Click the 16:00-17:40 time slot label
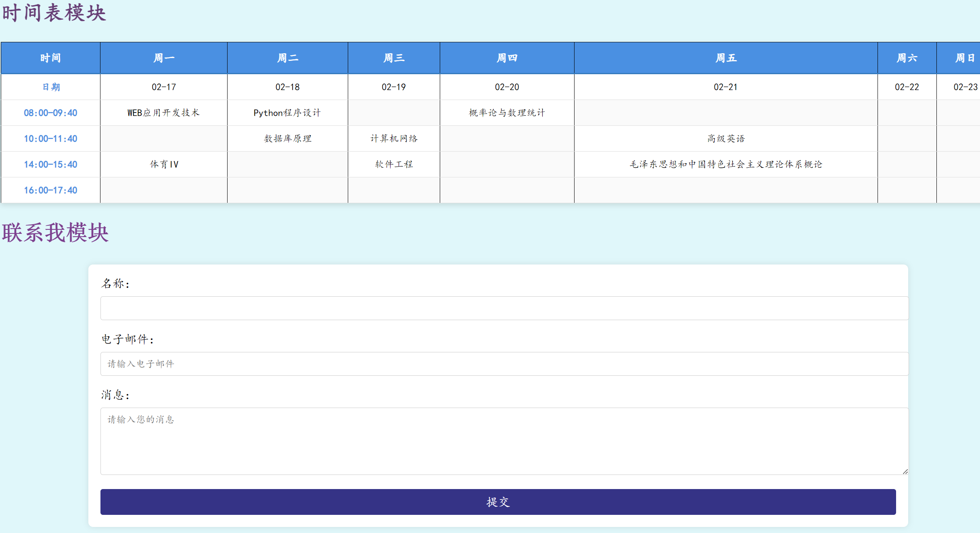Image resolution: width=980 pixels, height=533 pixels. pos(50,190)
